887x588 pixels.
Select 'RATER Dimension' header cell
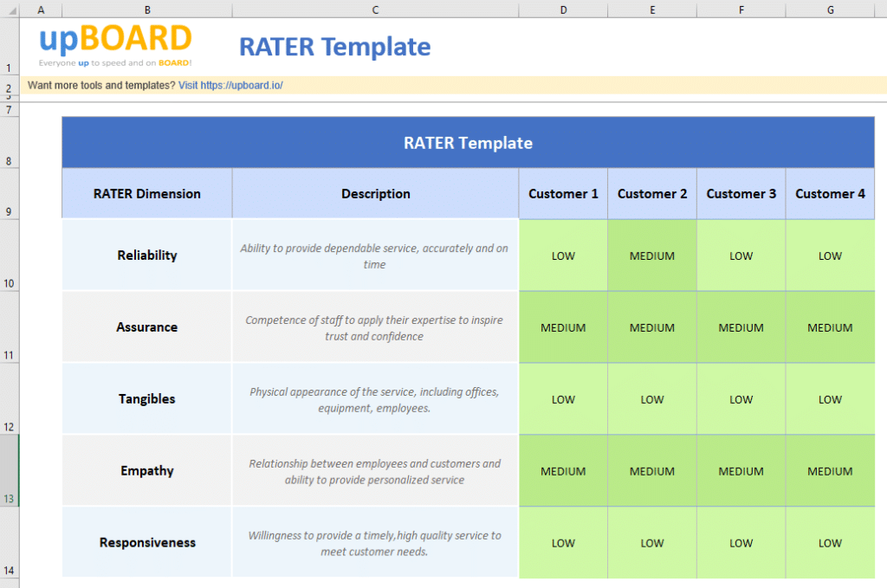[147, 193]
